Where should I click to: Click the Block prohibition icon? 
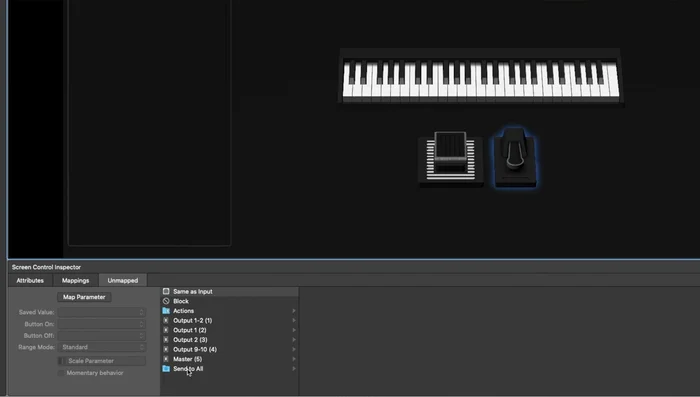point(166,301)
